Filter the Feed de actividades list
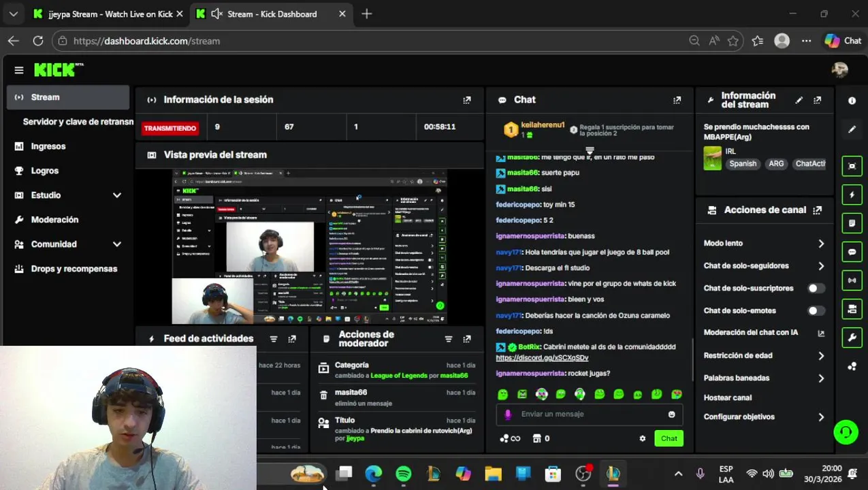This screenshot has width=868, height=490. pos(274,339)
